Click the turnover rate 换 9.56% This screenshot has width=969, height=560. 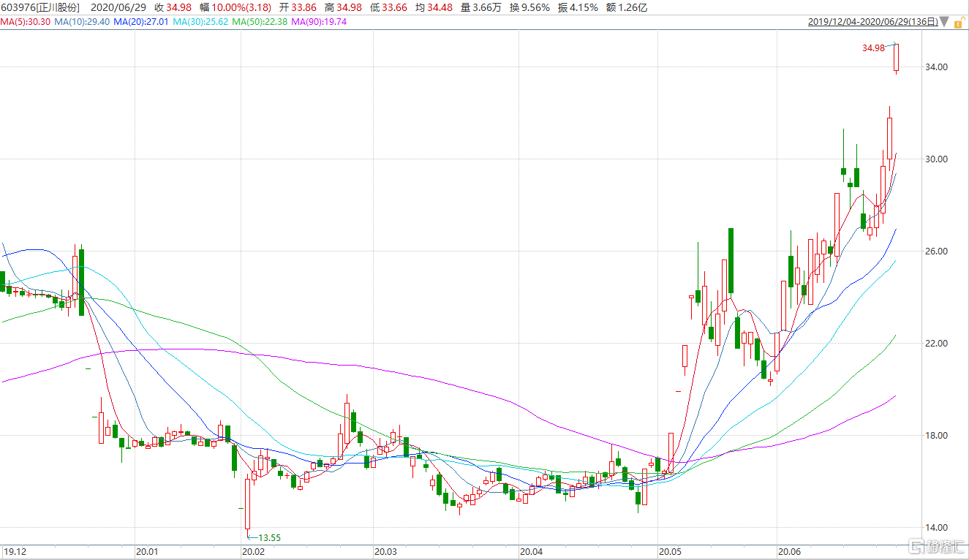(530, 8)
